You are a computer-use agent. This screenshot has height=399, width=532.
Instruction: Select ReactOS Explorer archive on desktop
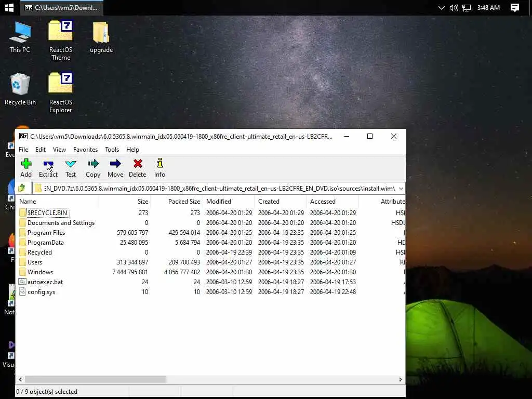tap(61, 92)
